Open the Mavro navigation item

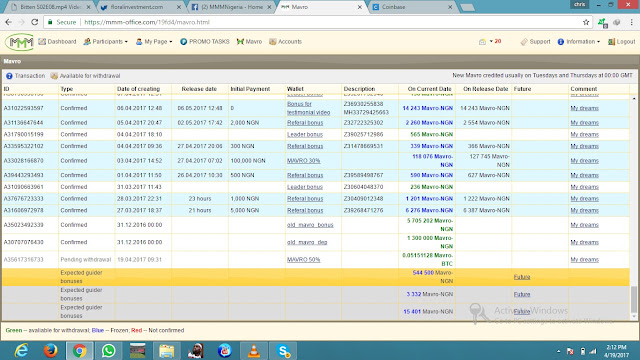pos(249,42)
